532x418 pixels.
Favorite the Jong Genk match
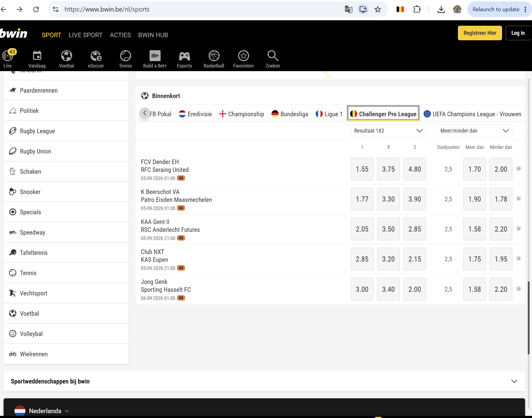tap(519, 289)
